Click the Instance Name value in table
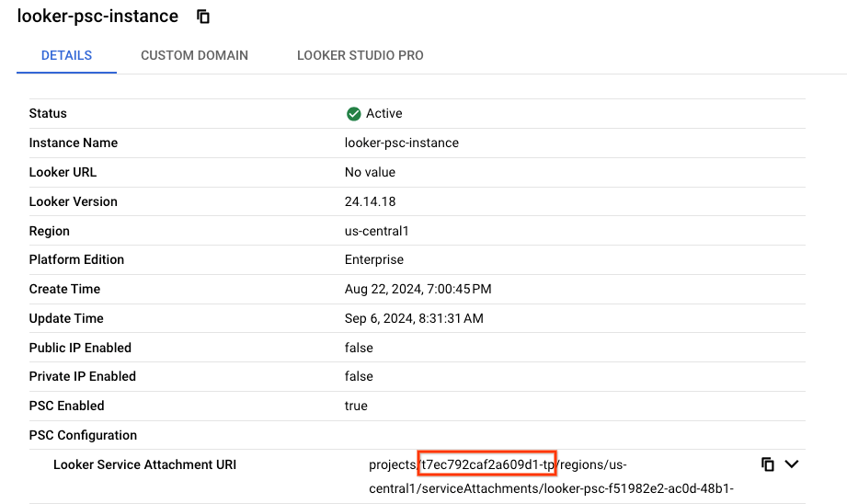The height and width of the screenshot is (504, 847). [x=401, y=143]
